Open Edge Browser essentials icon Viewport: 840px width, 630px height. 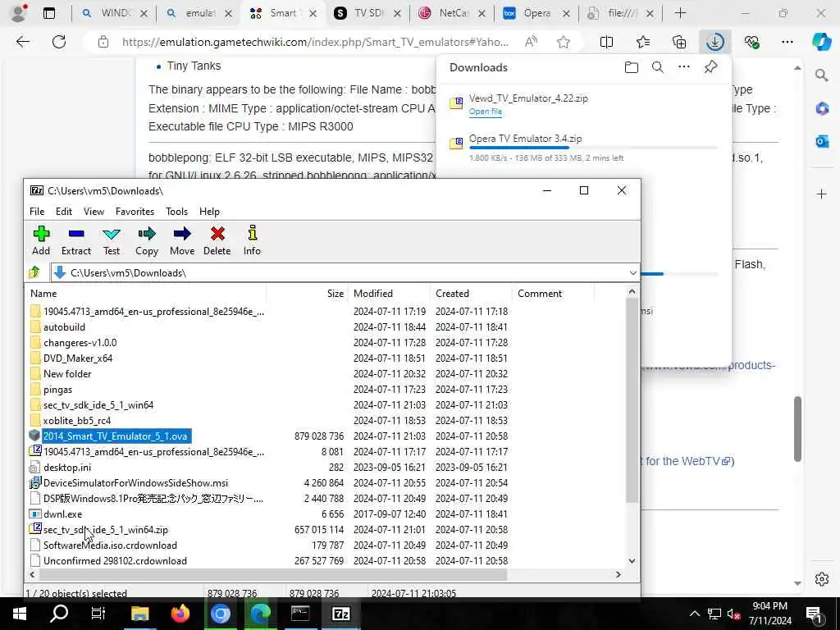coord(751,42)
